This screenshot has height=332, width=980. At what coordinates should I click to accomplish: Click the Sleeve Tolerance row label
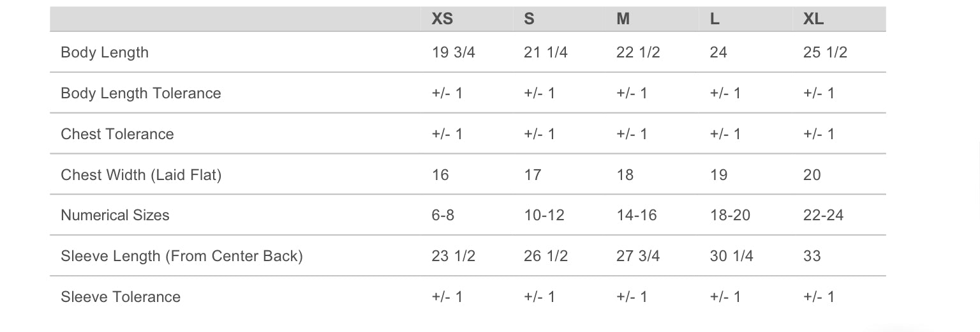coord(121,297)
